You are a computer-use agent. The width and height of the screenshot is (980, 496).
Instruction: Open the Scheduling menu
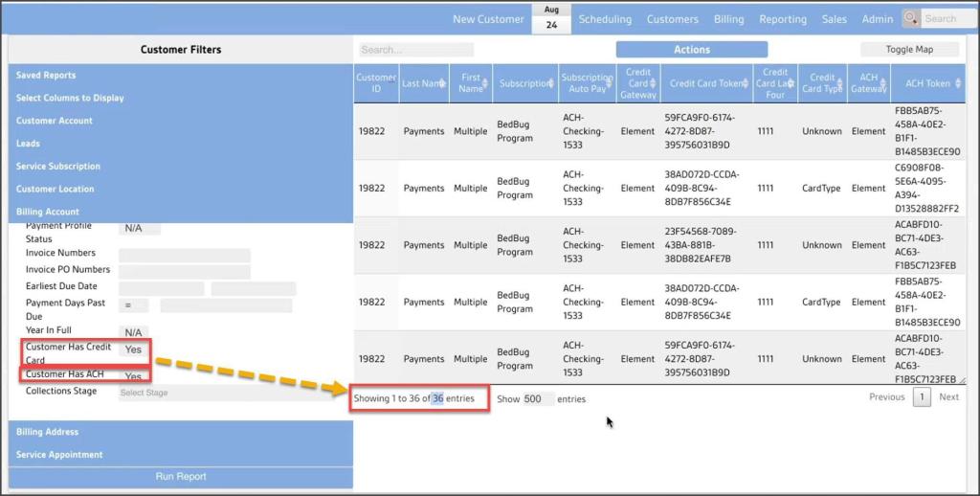coord(605,19)
